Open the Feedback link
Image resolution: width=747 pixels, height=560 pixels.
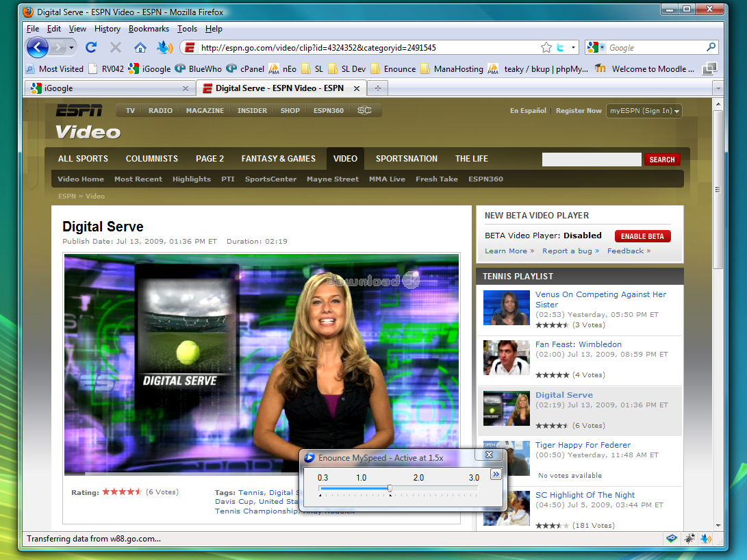point(629,251)
